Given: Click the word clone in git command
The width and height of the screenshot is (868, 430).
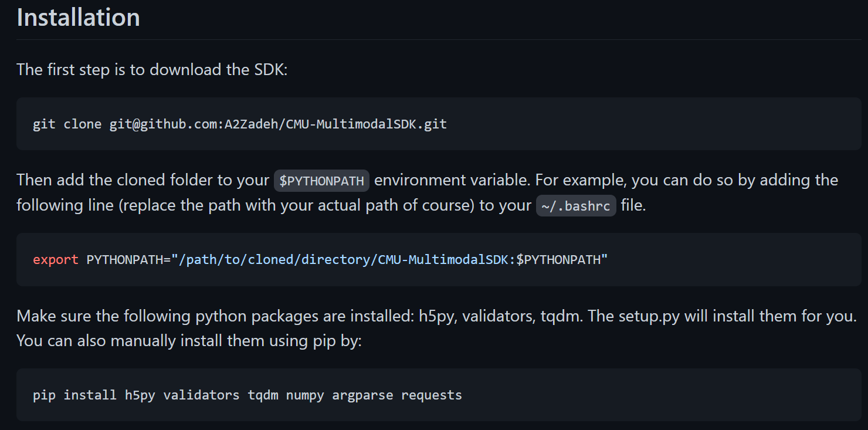Looking at the screenshot, I should [82, 124].
